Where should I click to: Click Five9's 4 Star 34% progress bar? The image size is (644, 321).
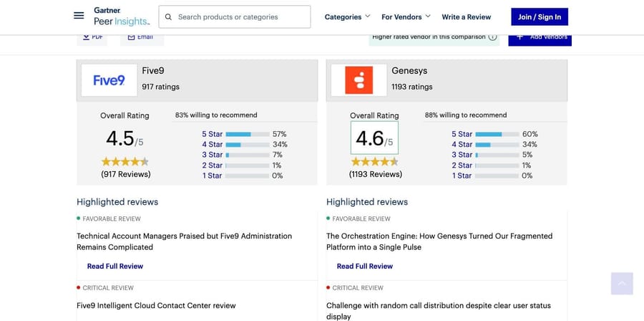[x=248, y=145]
